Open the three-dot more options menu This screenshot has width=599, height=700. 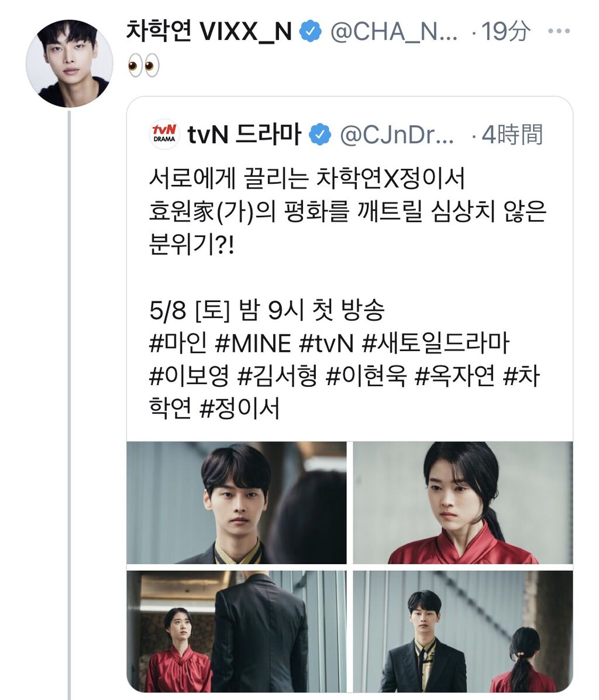coord(559,31)
